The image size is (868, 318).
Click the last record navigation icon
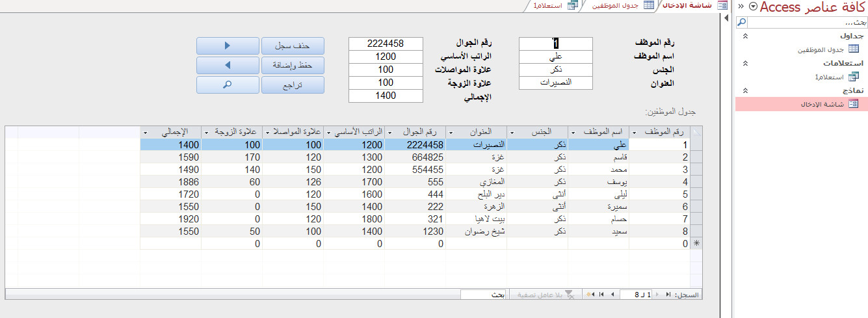[x=601, y=295]
